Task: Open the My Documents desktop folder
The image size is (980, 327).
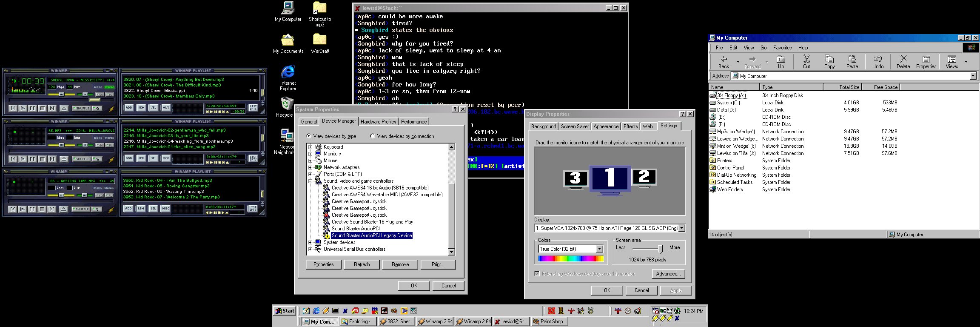Action: (288, 43)
